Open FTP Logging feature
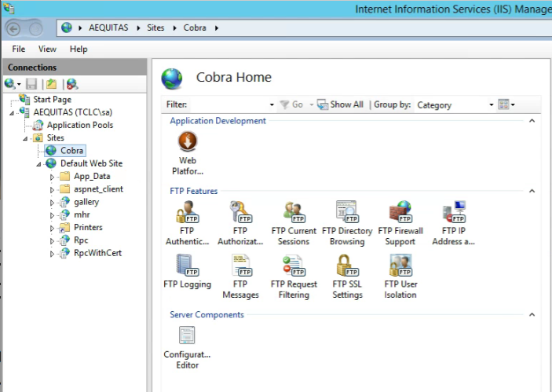The height and width of the screenshot is (392, 552). pyautogui.click(x=187, y=272)
